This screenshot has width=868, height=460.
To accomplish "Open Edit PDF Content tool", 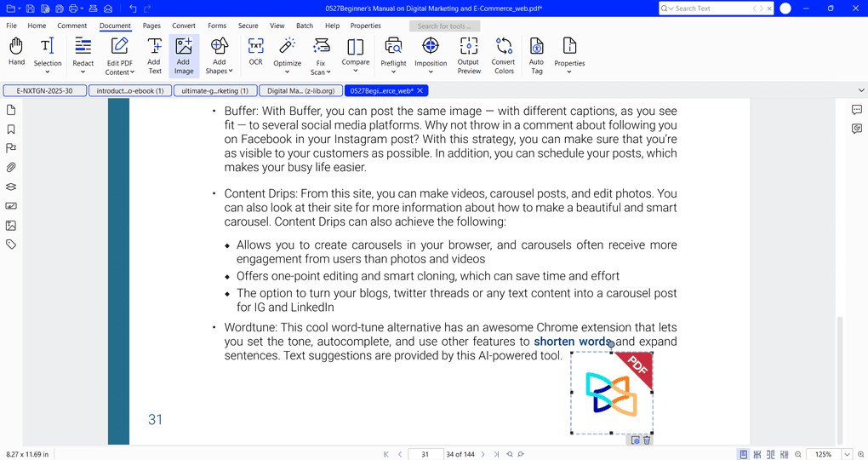I will click(120, 56).
